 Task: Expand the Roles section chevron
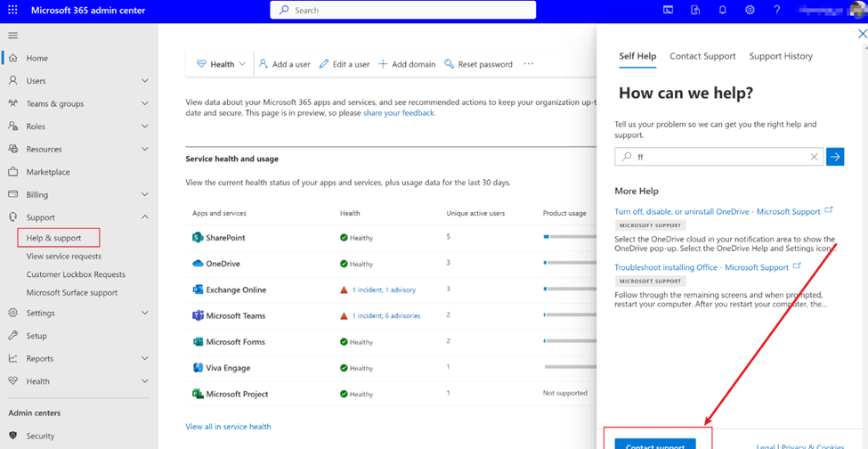pos(144,127)
